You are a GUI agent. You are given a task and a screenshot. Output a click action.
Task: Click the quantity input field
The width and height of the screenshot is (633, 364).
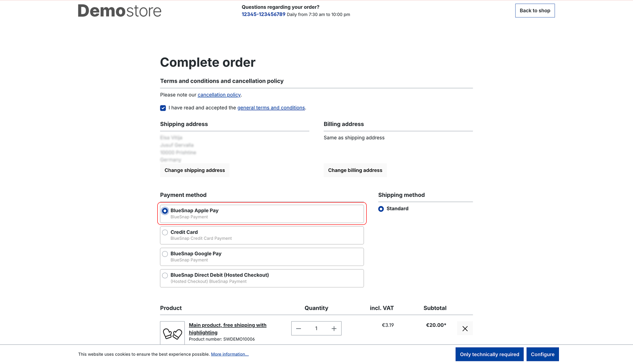pos(316,329)
